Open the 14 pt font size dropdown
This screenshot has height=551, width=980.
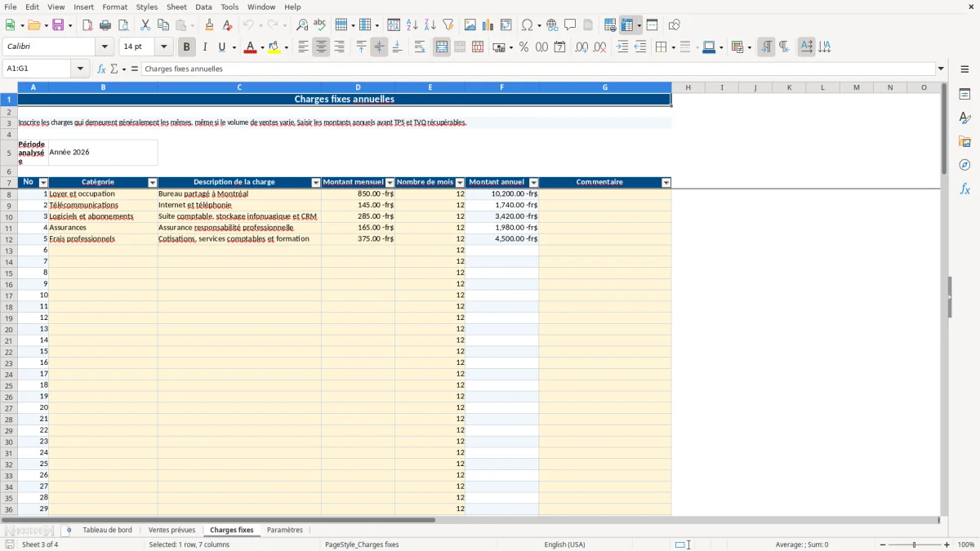[163, 47]
